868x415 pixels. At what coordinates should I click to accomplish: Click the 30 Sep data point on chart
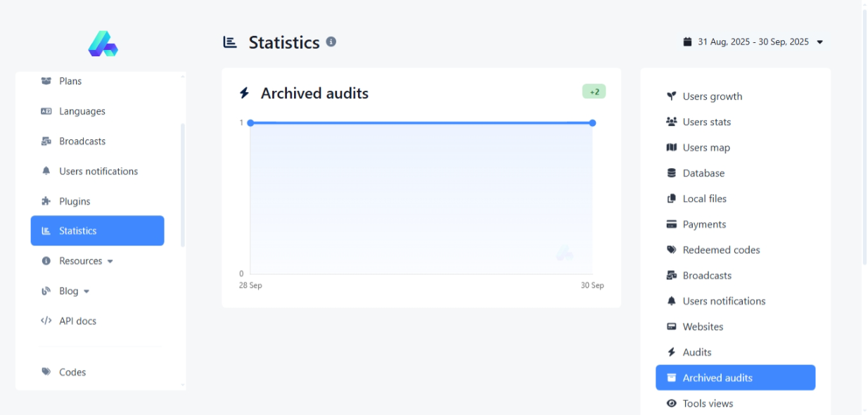[x=592, y=123]
